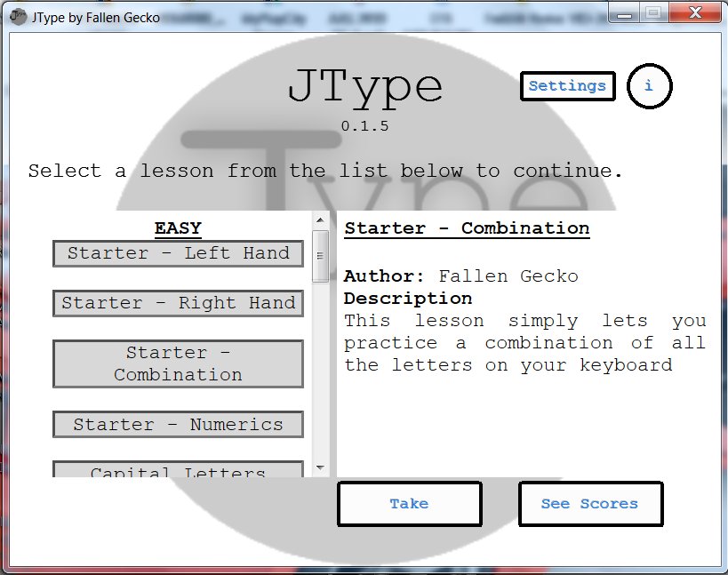Screen dimensions: 728x575
Task: Select the Capital Letters lesson
Action: (178, 471)
